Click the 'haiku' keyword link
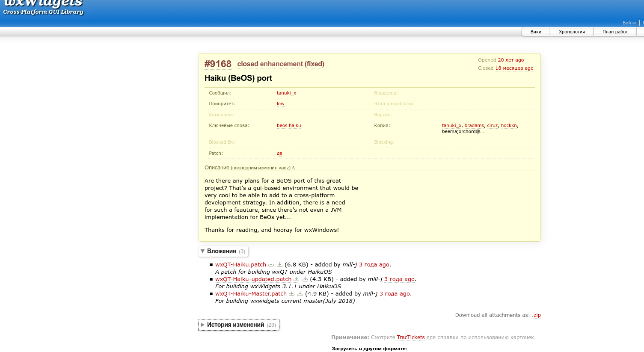This screenshot has height=352, width=644. click(295, 126)
